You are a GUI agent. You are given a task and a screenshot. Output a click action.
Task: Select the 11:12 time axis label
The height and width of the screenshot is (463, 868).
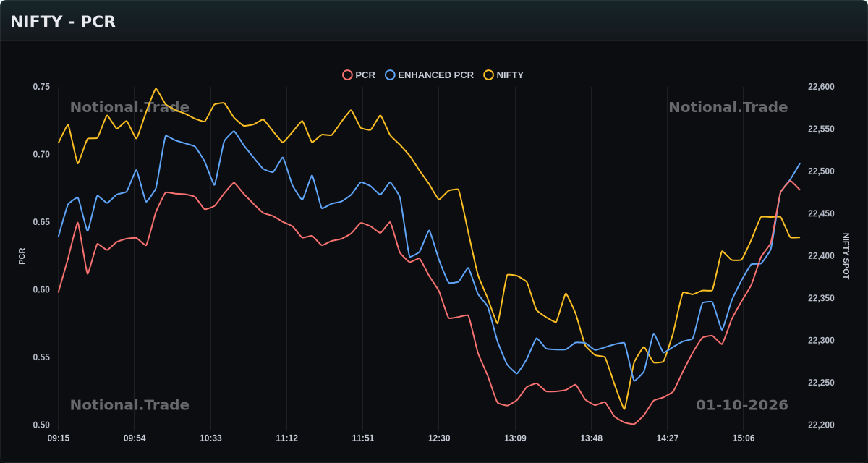(286, 438)
